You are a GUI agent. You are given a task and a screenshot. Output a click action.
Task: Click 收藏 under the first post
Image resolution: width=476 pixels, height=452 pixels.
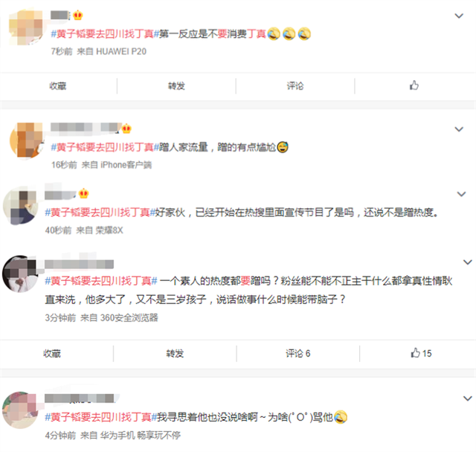pyautogui.click(x=58, y=86)
